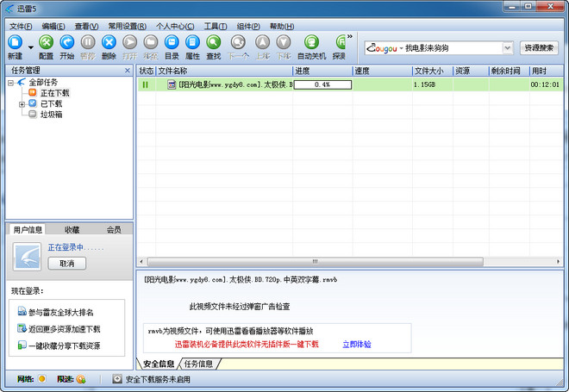Open the 个人中心(C) menu
Screen dimensions: 569x392
click(x=175, y=27)
